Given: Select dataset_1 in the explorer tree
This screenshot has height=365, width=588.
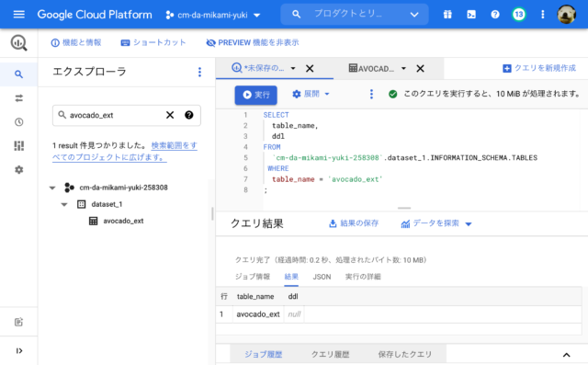Looking at the screenshot, I should (x=107, y=204).
